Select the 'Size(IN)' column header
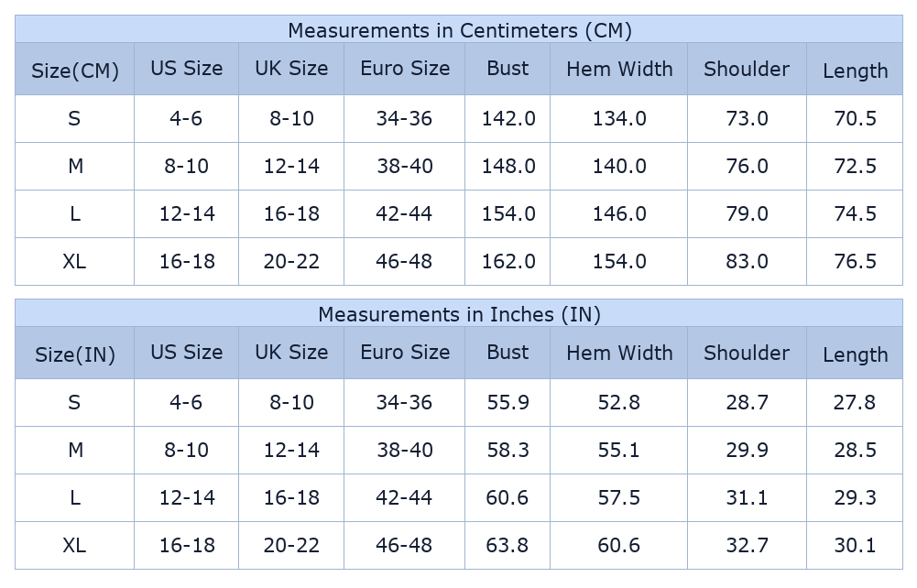The height and width of the screenshot is (588, 917). 75,354
